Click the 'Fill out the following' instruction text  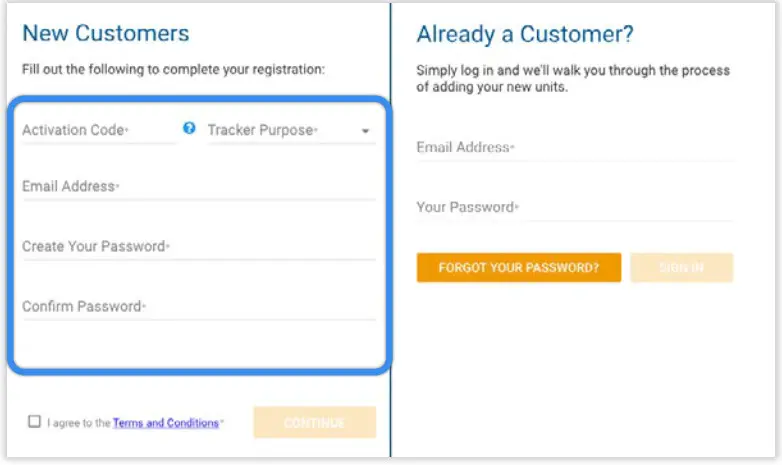click(173, 70)
